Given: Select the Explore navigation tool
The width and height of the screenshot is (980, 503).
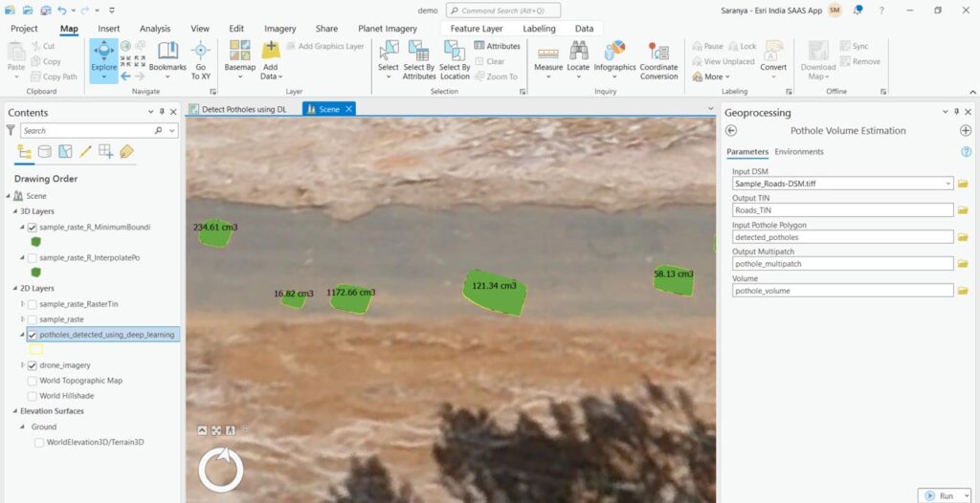Looking at the screenshot, I should pyautogui.click(x=103, y=55).
